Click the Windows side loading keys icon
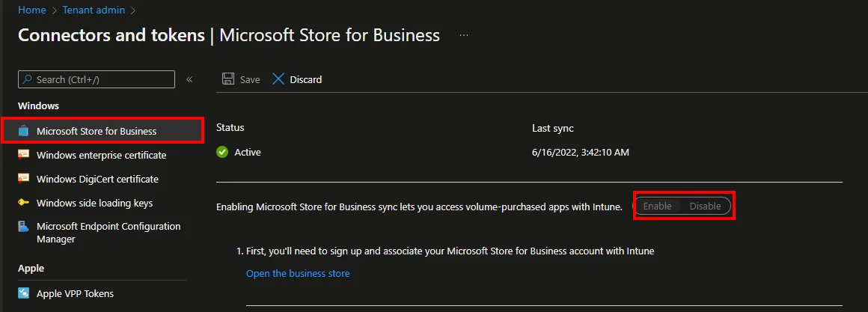This screenshot has width=868, height=312. click(x=24, y=203)
